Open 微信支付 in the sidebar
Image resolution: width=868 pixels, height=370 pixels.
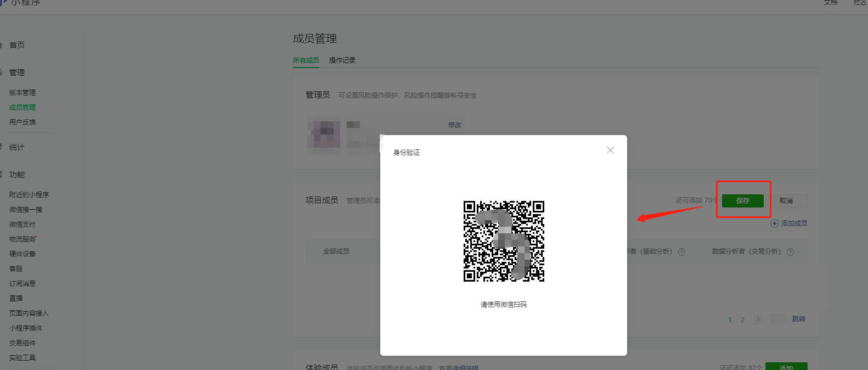coord(22,224)
